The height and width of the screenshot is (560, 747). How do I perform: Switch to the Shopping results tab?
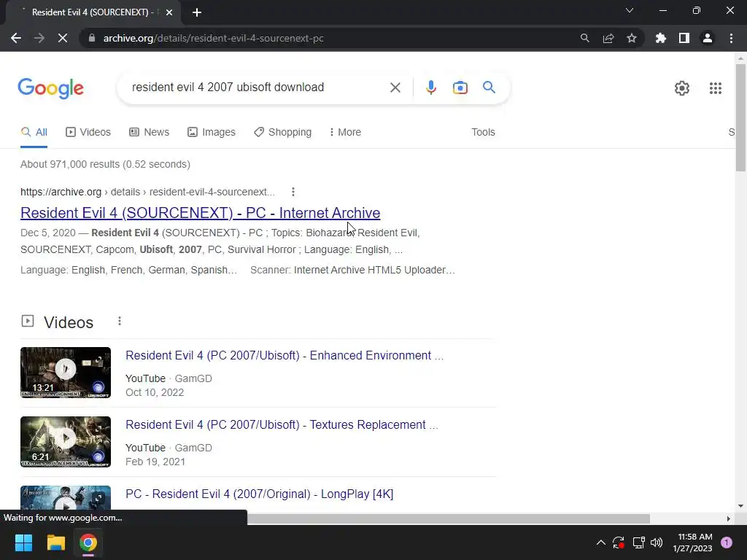point(282,132)
